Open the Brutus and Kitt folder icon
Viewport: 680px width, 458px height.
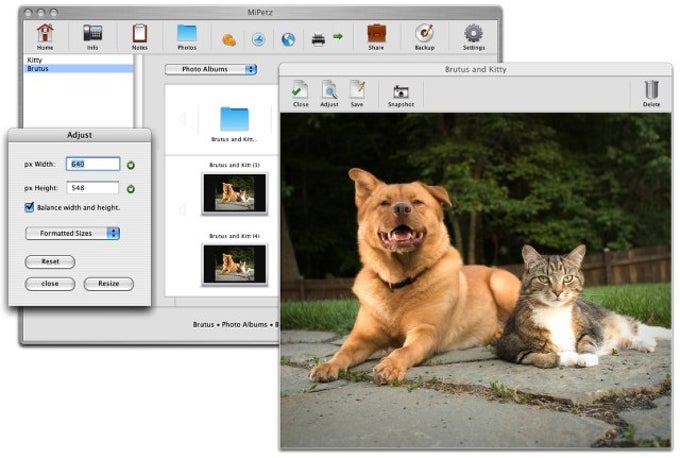coord(234,119)
